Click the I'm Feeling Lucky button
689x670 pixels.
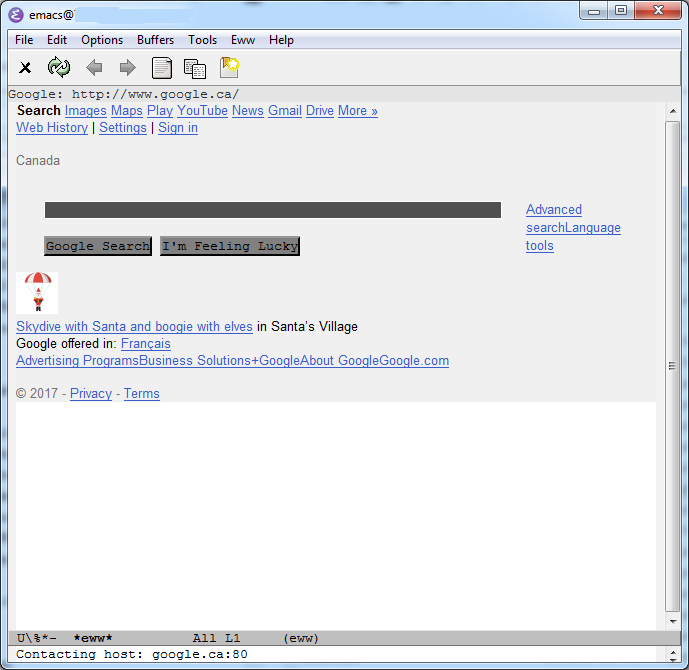[230, 246]
